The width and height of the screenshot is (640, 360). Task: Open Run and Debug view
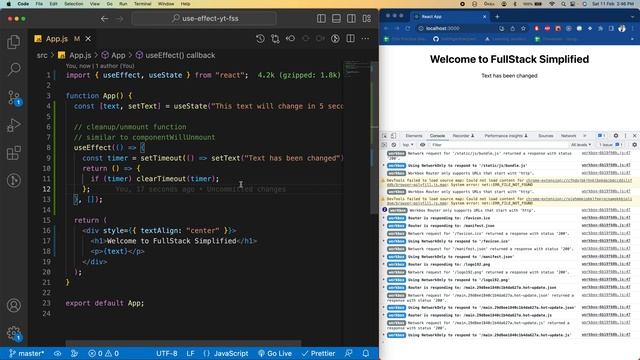[13, 125]
